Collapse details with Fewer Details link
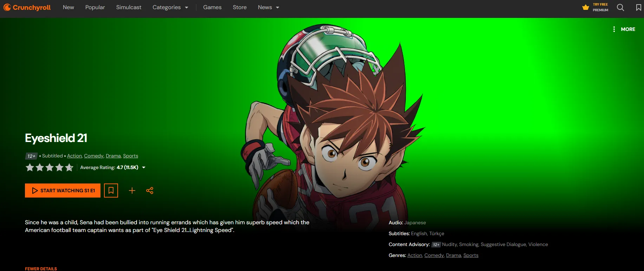The image size is (644, 271). point(41,269)
